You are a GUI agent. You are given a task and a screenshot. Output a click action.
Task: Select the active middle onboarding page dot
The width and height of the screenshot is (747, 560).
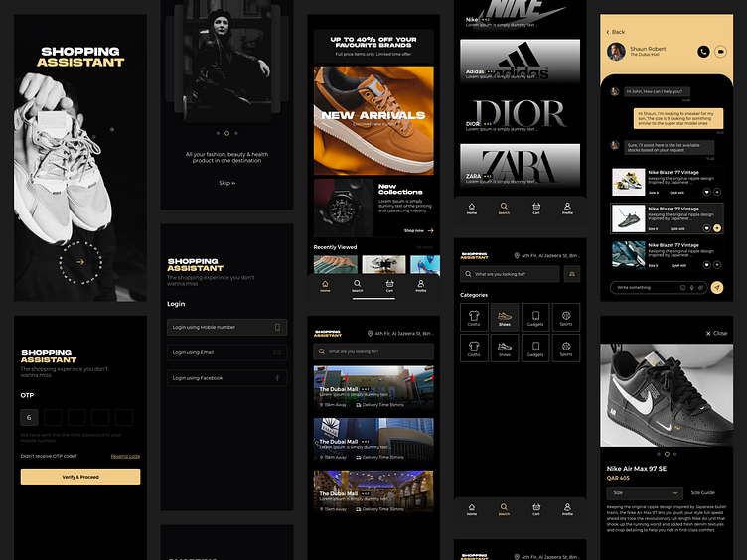click(x=226, y=133)
